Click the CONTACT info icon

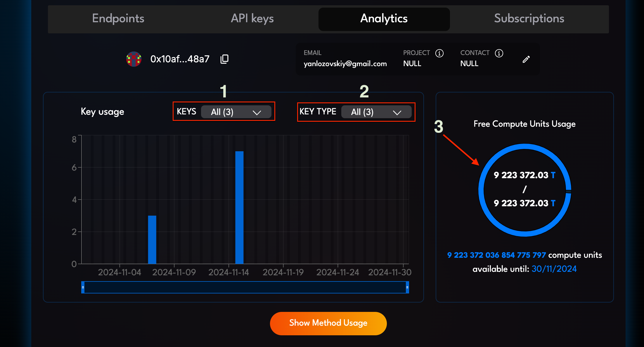click(499, 53)
